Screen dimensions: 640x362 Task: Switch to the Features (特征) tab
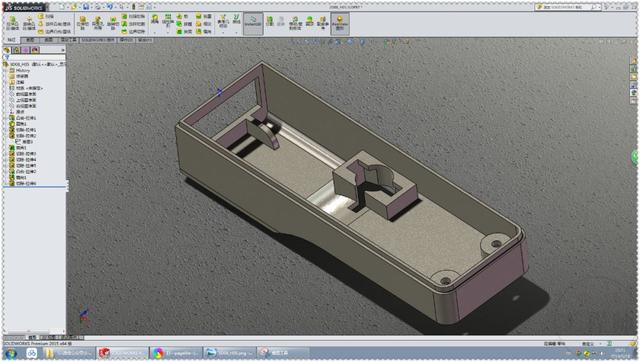tap(11, 40)
